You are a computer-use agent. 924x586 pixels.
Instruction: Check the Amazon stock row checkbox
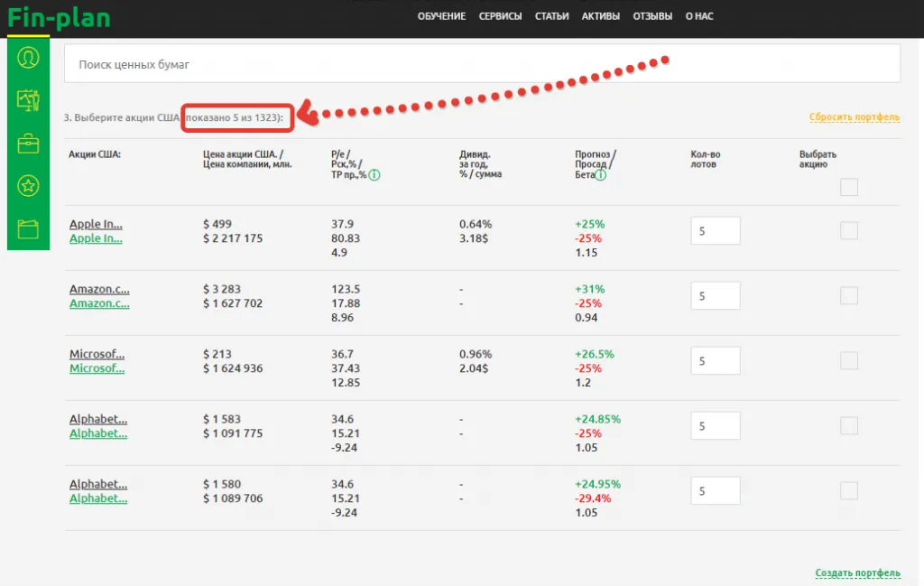[x=848, y=296]
